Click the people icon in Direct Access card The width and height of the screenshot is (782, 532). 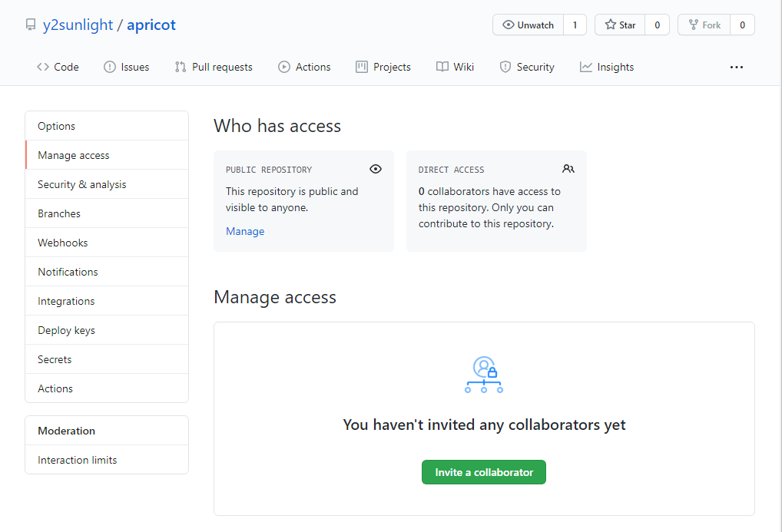568,169
